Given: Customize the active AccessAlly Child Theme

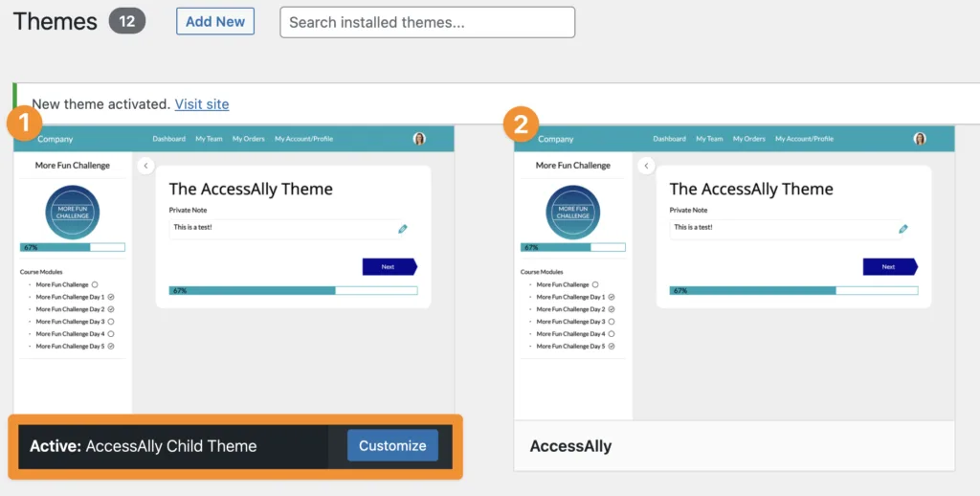Looking at the screenshot, I should pyautogui.click(x=392, y=445).
